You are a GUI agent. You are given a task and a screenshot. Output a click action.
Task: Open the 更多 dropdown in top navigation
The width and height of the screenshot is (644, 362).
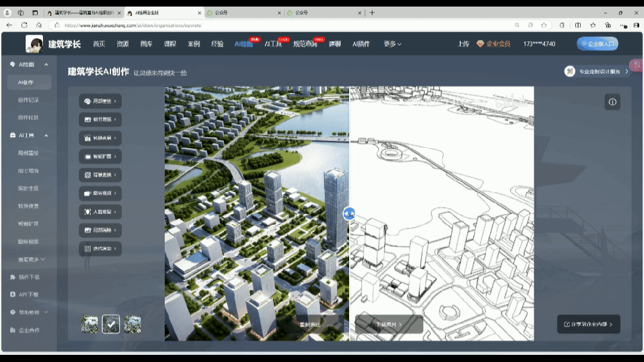pos(392,44)
